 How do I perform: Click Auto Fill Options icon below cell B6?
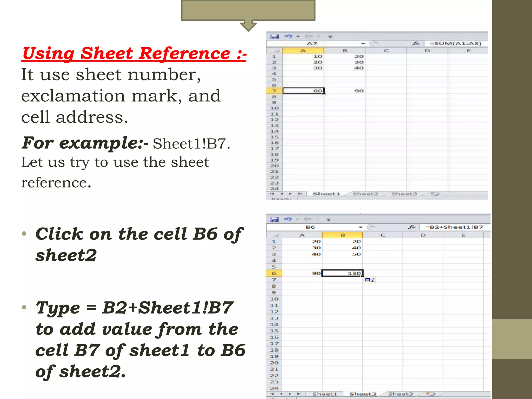pyautogui.click(x=369, y=280)
